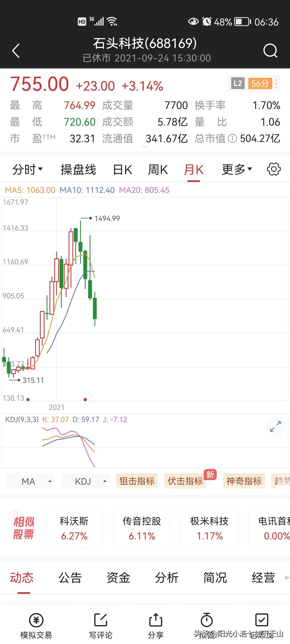The height and width of the screenshot is (644, 290).
Task: Tap the 1494.99 high price marker
Action: point(107,218)
